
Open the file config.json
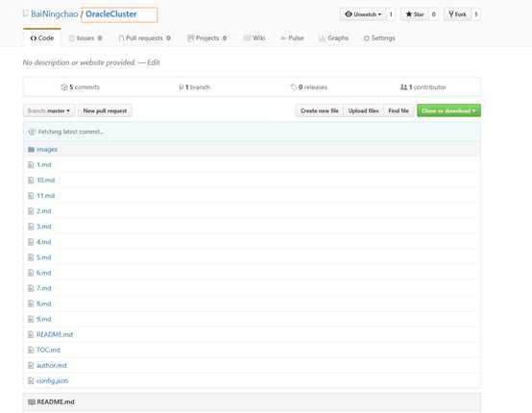(52, 380)
